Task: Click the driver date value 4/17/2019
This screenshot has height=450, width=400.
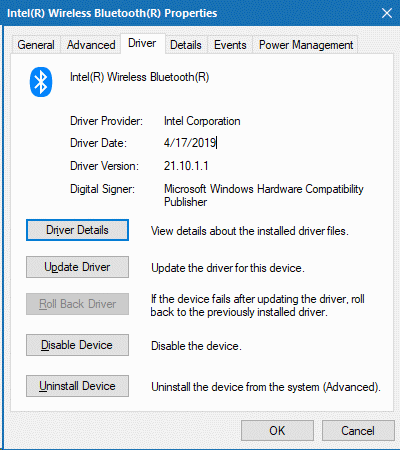Action: coord(190,143)
